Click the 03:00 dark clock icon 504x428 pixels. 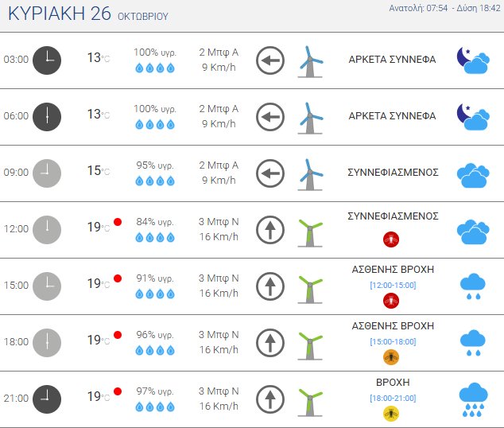click(47, 59)
